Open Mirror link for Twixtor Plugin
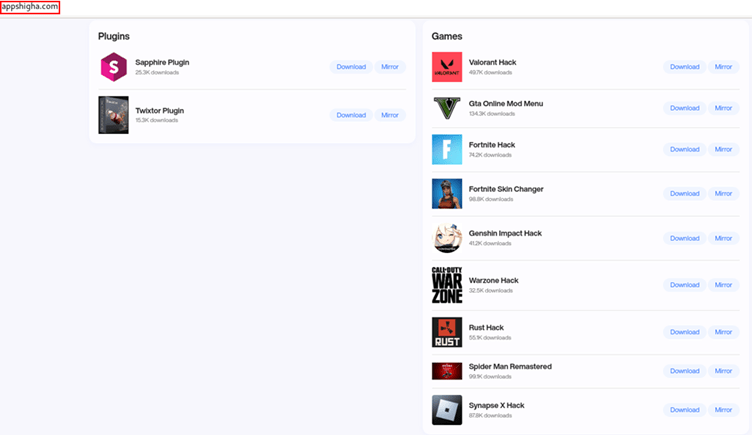 click(390, 115)
